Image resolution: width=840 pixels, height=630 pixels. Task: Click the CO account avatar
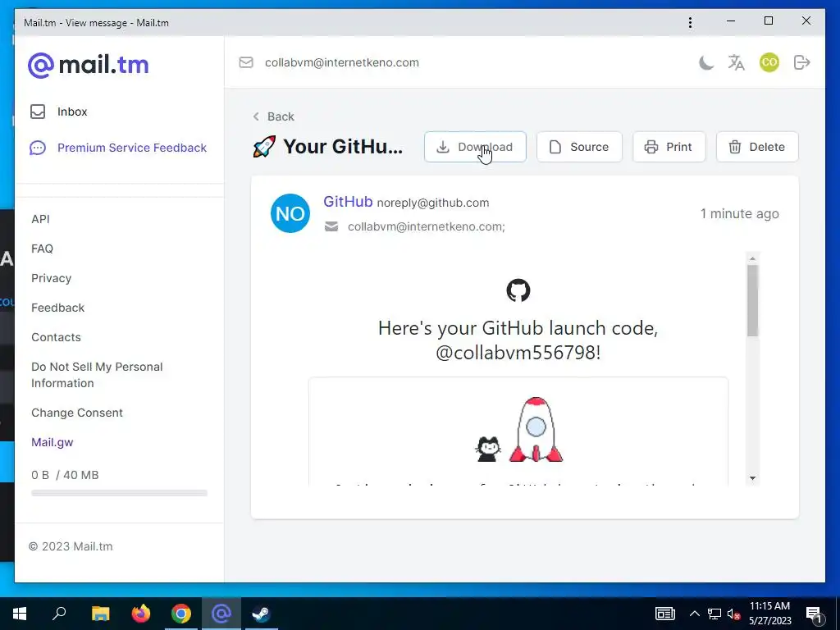769,62
